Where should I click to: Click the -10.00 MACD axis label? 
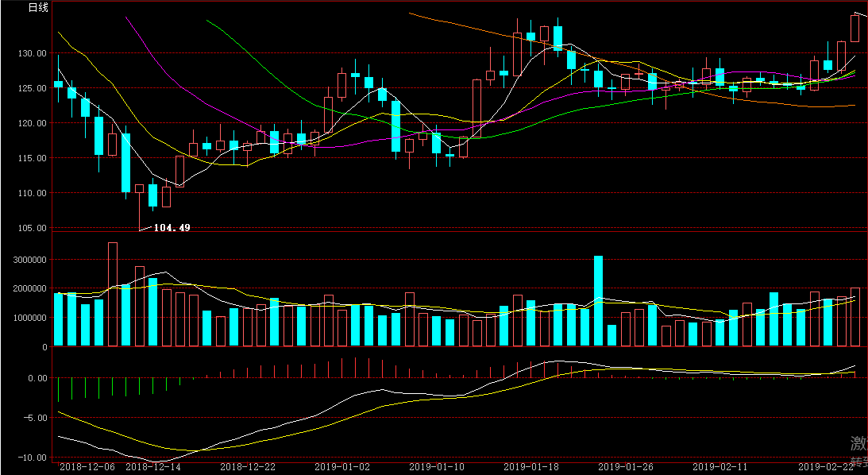click(33, 458)
